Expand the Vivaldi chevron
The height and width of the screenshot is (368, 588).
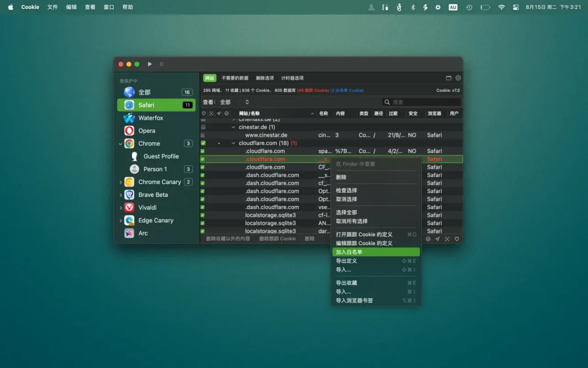coord(120,208)
